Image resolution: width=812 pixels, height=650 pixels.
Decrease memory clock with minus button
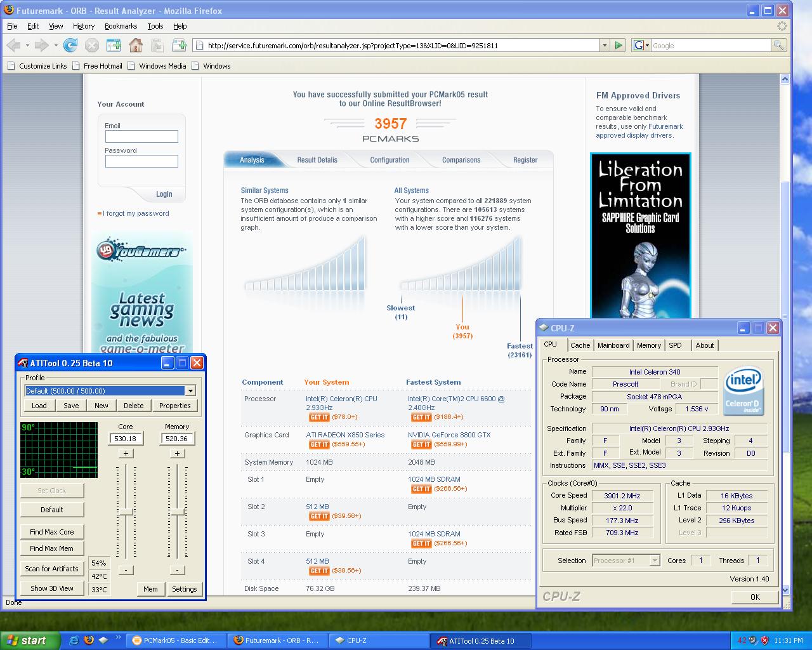click(x=177, y=570)
